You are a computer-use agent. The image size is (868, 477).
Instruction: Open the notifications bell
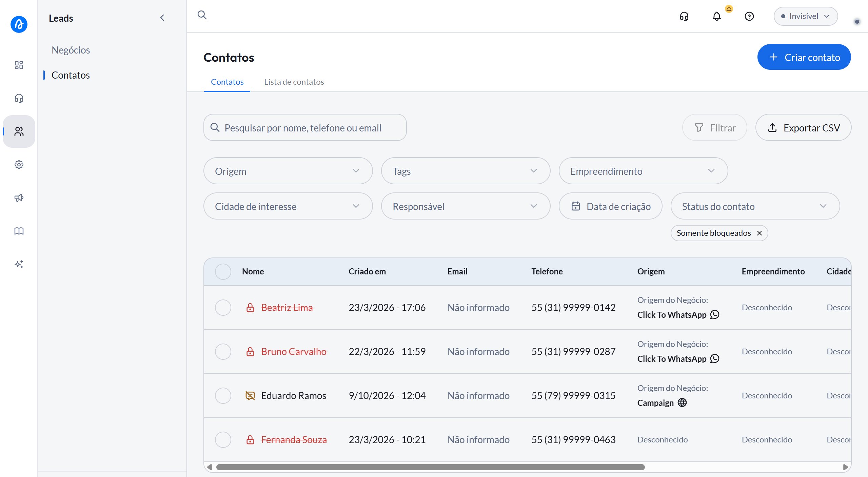point(717,16)
